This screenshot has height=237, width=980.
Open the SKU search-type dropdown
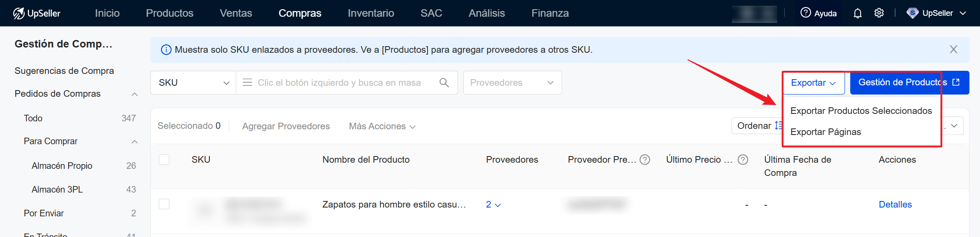tap(194, 83)
